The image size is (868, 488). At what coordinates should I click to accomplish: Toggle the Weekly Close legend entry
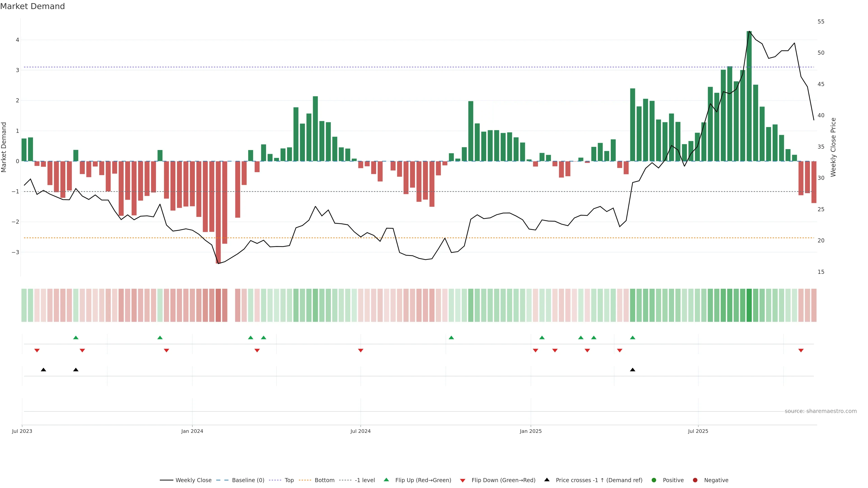[193, 480]
